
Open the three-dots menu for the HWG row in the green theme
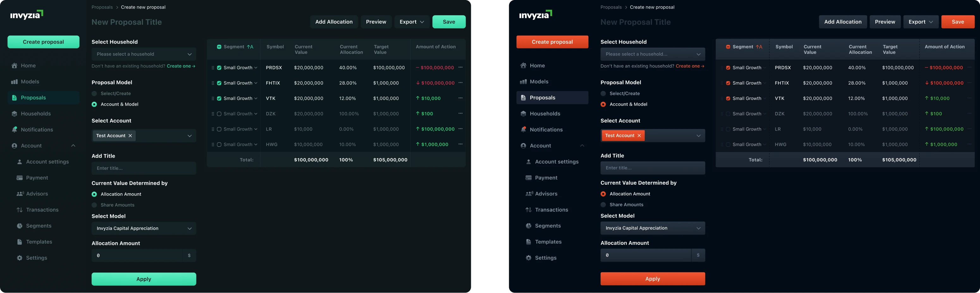pyautogui.click(x=460, y=144)
